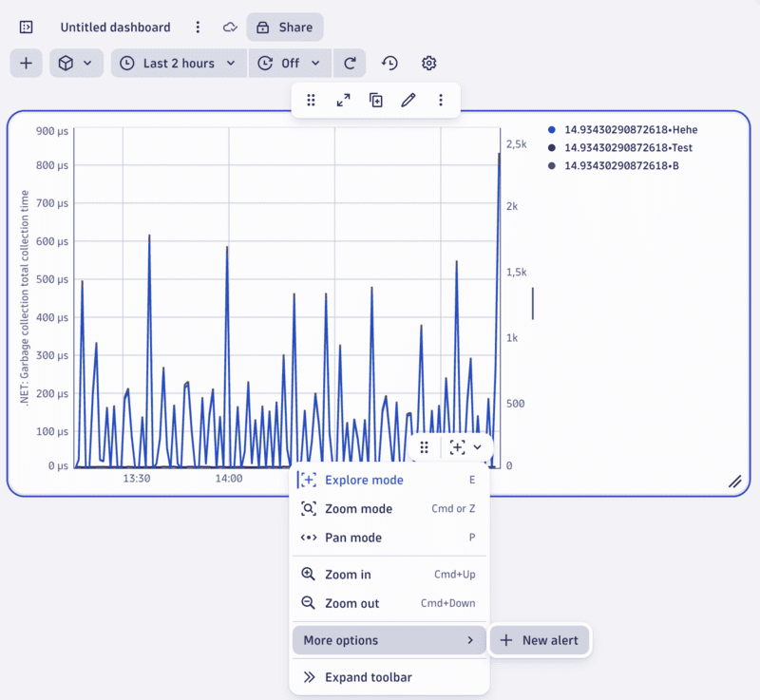Open the panel edit pencil tool
The image size is (760, 700).
(408, 99)
